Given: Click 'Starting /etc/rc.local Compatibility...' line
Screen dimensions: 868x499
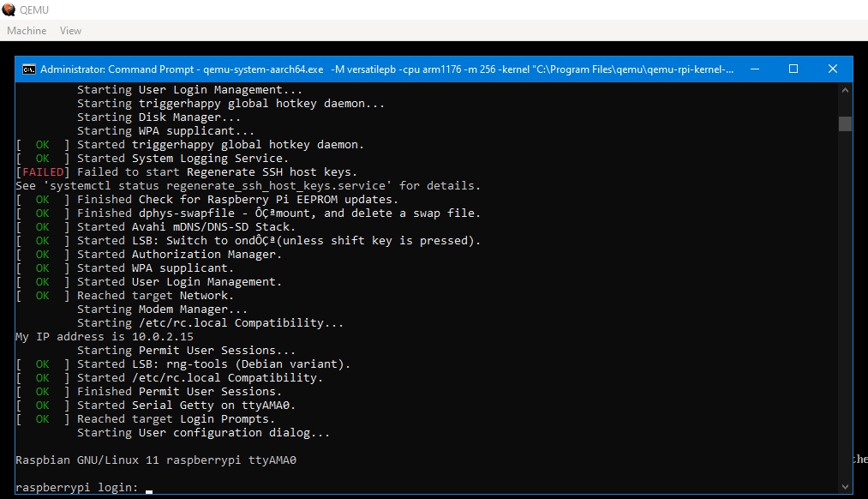Looking at the screenshot, I should pyautogui.click(x=210, y=323).
